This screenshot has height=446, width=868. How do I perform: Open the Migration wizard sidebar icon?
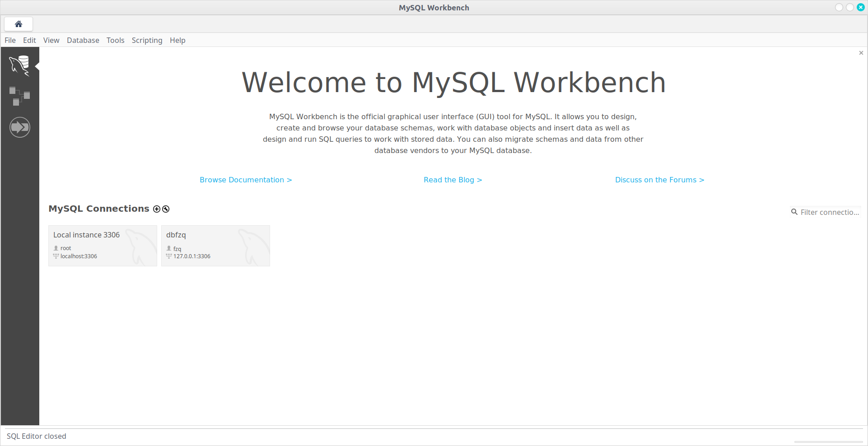pyautogui.click(x=20, y=127)
